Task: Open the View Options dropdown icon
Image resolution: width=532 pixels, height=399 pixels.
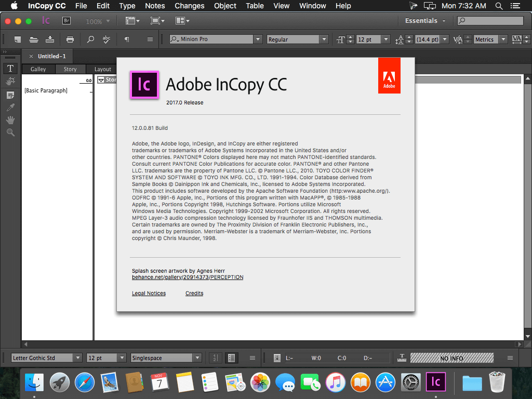Action: [x=132, y=21]
